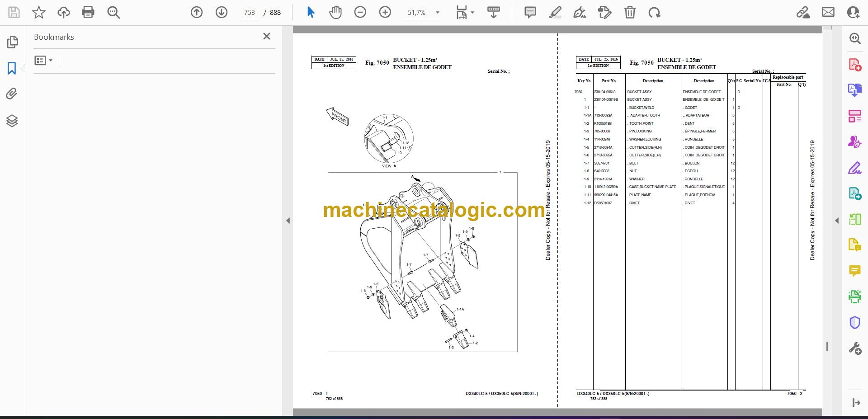Share a link to the file
This screenshot has height=419, width=868.
(x=803, y=12)
